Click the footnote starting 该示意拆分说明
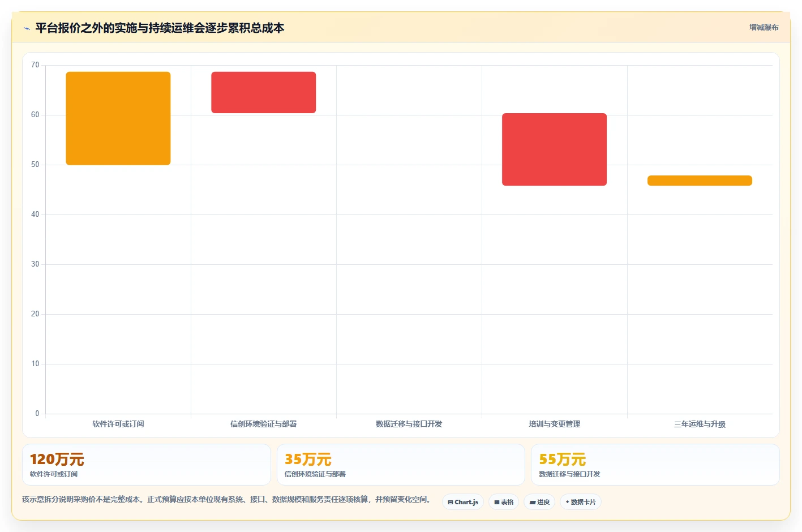This screenshot has height=532, width=802. tap(228, 499)
